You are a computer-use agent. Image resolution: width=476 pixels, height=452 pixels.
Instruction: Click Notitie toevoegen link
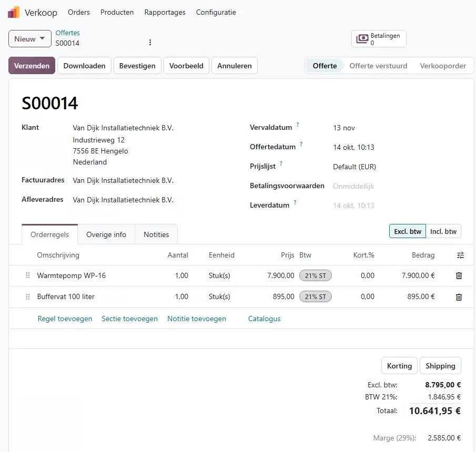click(x=197, y=319)
